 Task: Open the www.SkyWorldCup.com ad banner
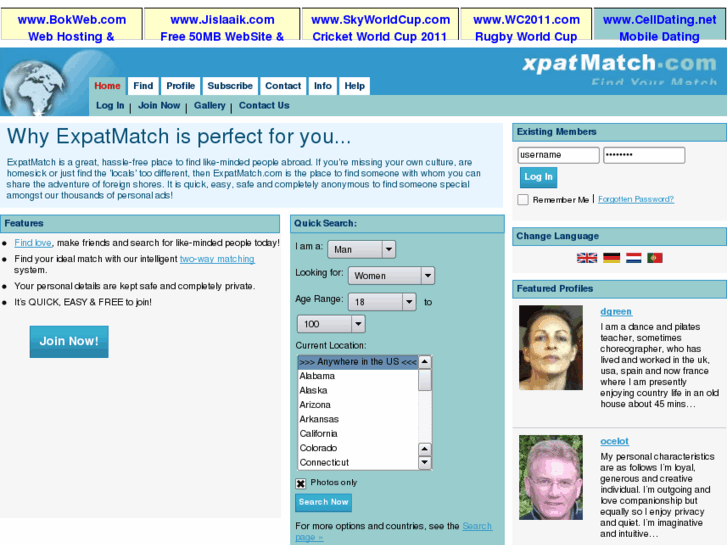coord(380,24)
